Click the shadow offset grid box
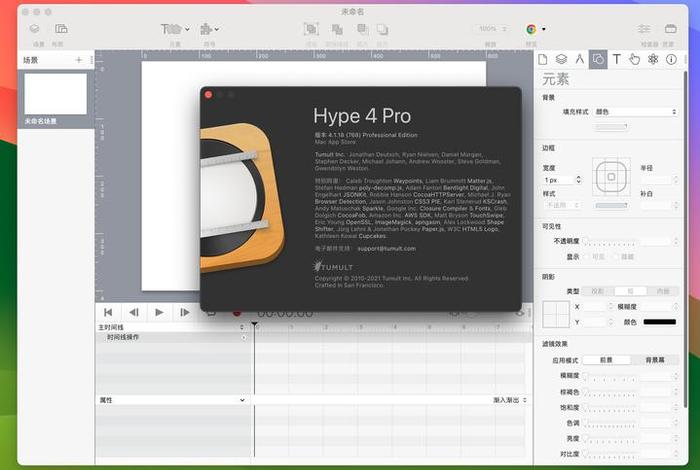The image size is (700, 470). (x=556, y=314)
